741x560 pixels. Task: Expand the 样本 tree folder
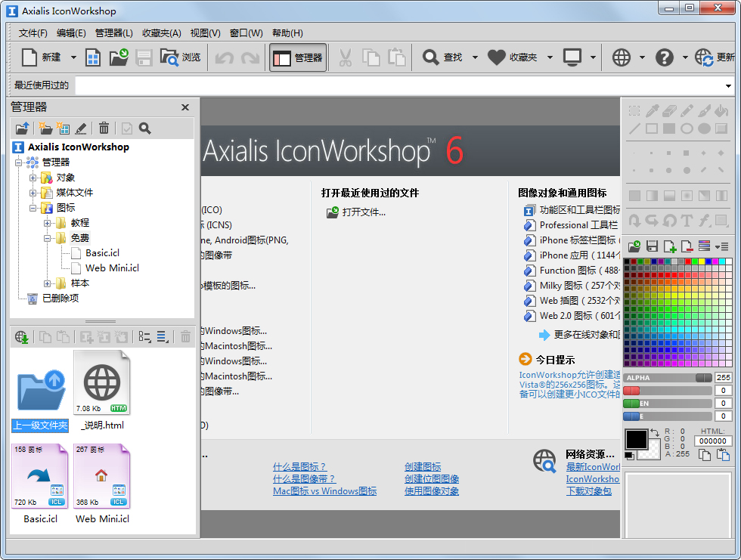[x=47, y=283]
